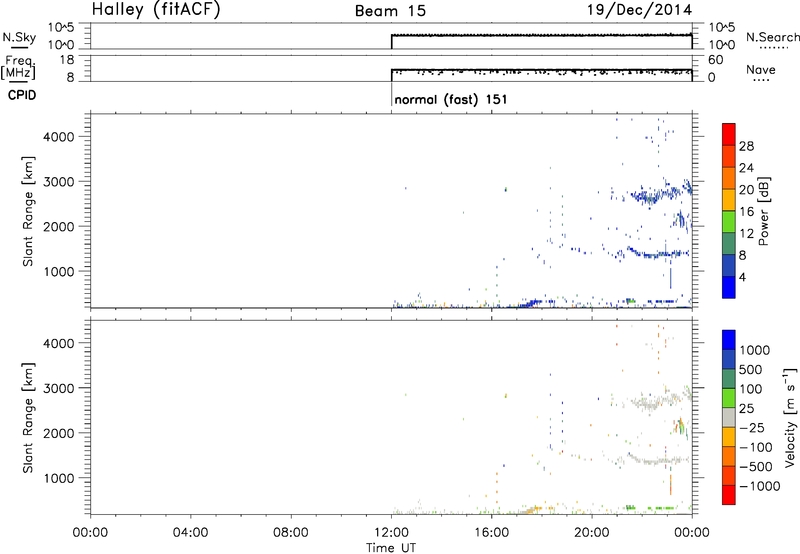Click the 'Slant Range [km]' label of power panel

(x=28, y=211)
